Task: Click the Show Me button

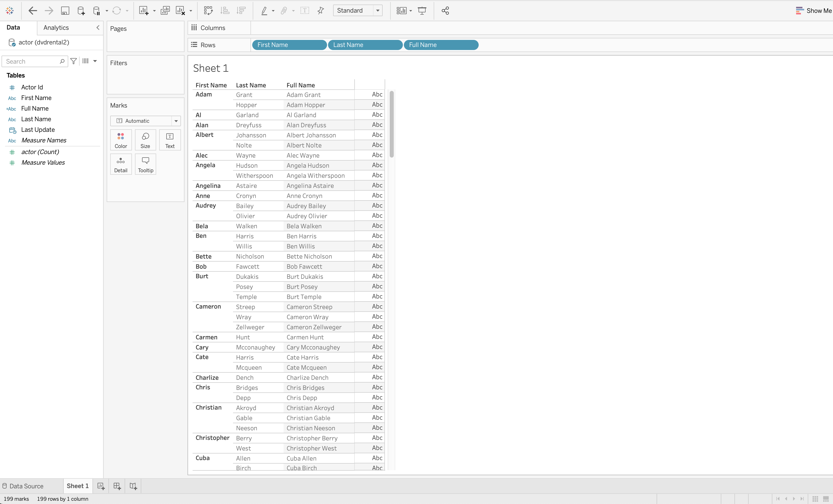Action: pos(813,10)
